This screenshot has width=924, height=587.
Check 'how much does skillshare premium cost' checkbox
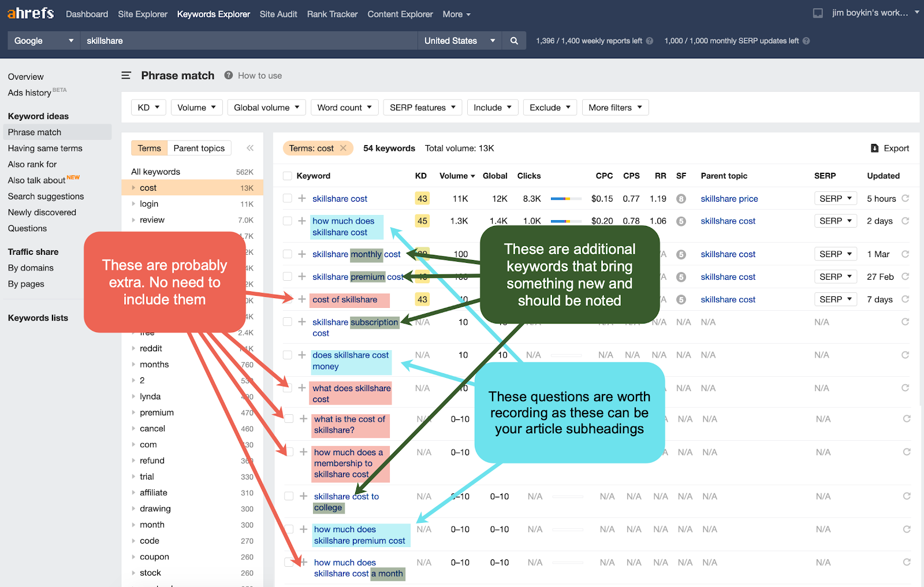click(x=289, y=529)
